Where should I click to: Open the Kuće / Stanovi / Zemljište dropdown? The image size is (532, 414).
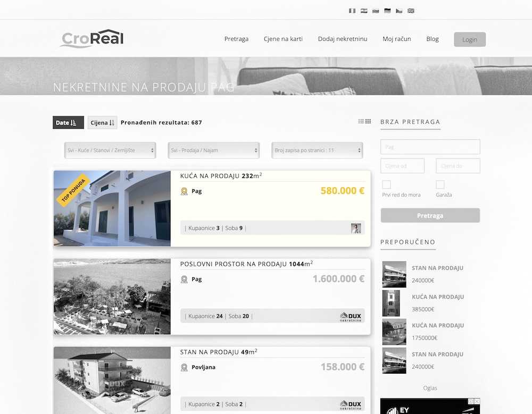coord(110,150)
